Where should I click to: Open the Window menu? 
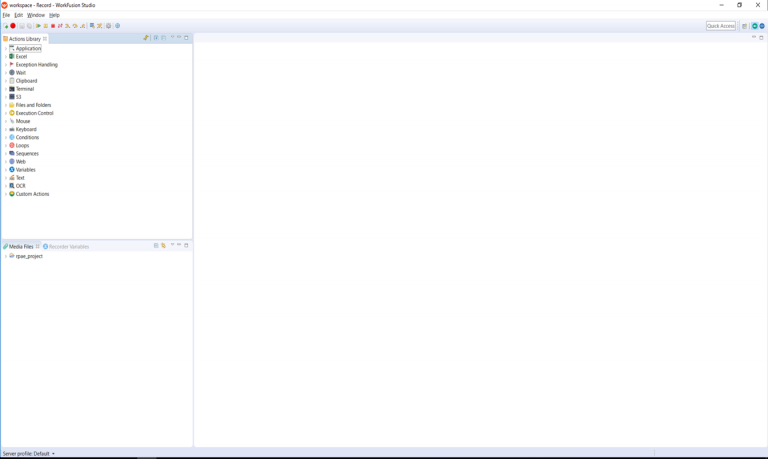[x=36, y=15]
